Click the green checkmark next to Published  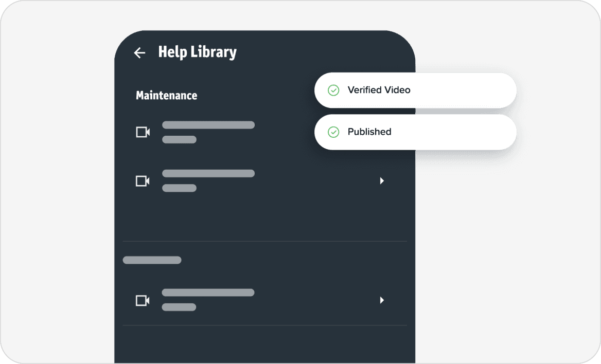pos(333,132)
